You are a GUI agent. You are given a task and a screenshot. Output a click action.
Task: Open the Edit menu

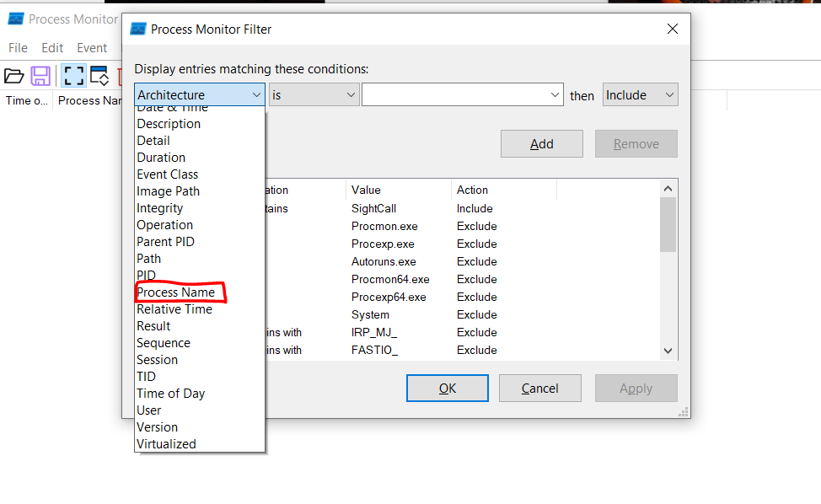coord(52,48)
